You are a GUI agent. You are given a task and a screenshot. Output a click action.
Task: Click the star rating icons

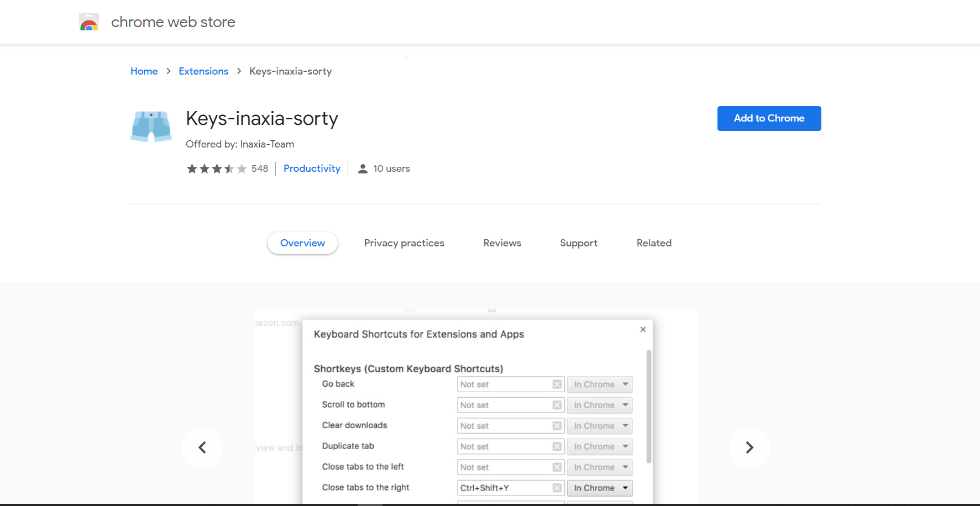(217, 168)
